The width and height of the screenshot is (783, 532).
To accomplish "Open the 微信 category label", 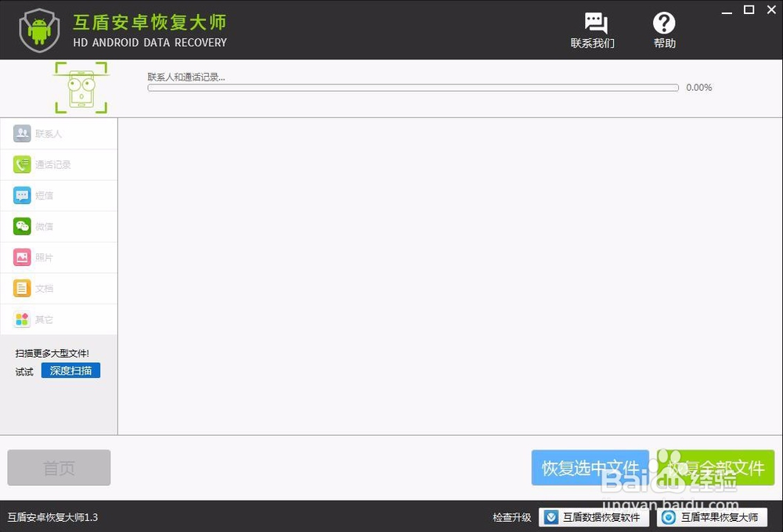I will tap(44, 227).
